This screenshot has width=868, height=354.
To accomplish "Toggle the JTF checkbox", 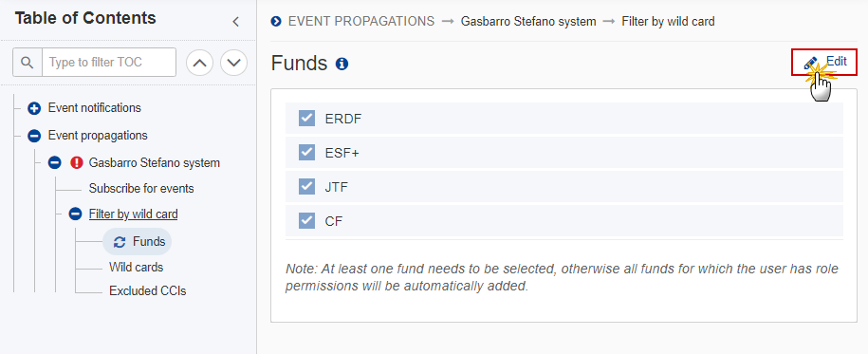I will point(306,187).
